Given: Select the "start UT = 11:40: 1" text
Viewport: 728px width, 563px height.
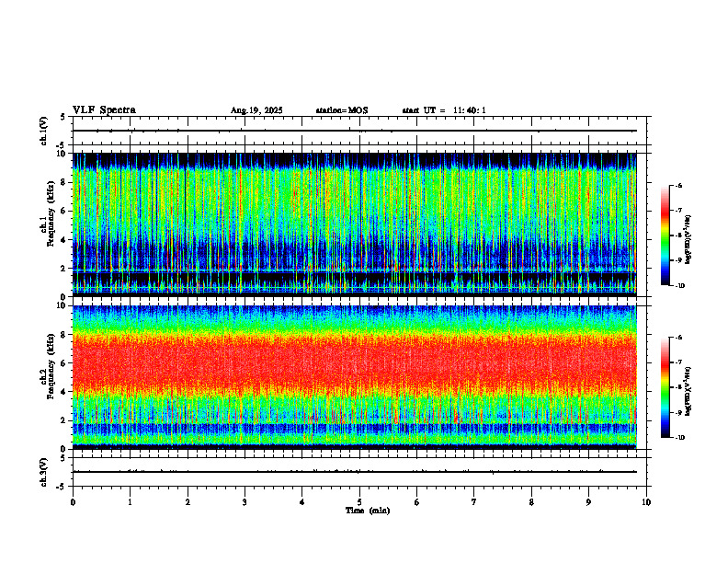Looking at the screenshot, I should coord(444,110).
